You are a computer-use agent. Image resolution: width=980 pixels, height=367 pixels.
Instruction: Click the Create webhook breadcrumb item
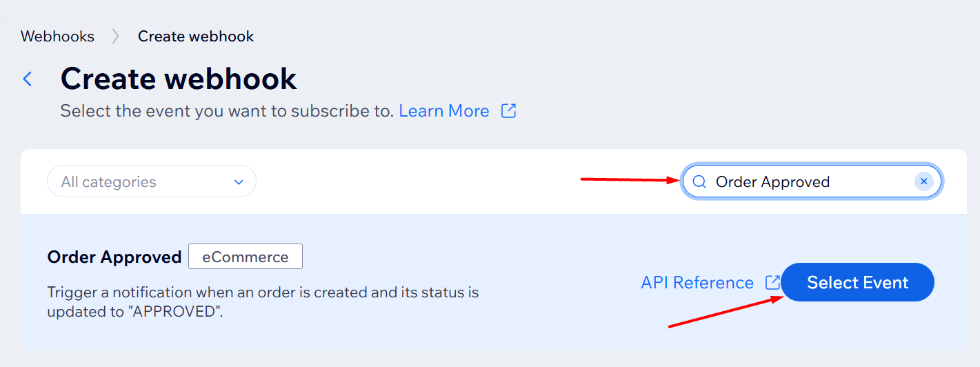(x=196, y=37)
